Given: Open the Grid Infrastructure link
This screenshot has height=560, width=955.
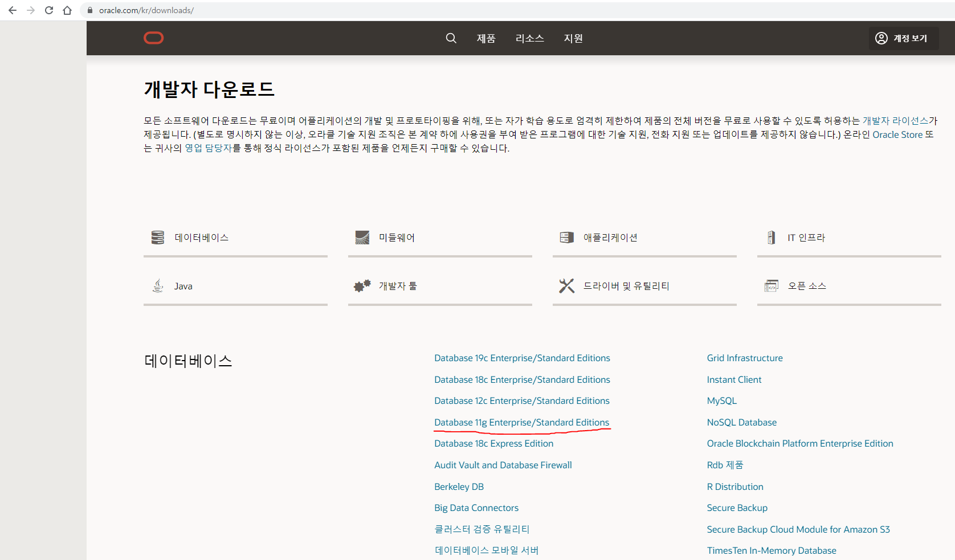Looking at the screenshot, I should coord(745,358).
